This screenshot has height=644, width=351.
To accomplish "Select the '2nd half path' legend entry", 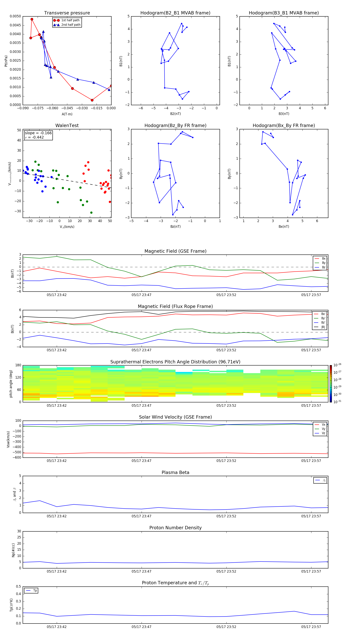I will 67,25.
